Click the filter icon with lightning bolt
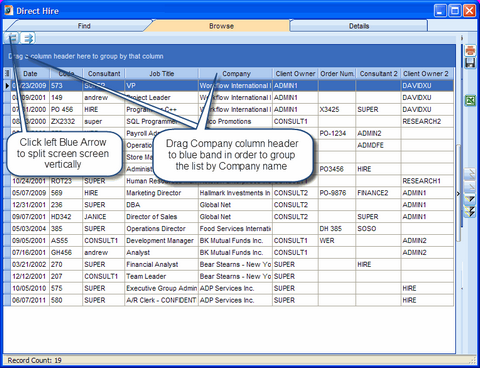 coord(470,212)
